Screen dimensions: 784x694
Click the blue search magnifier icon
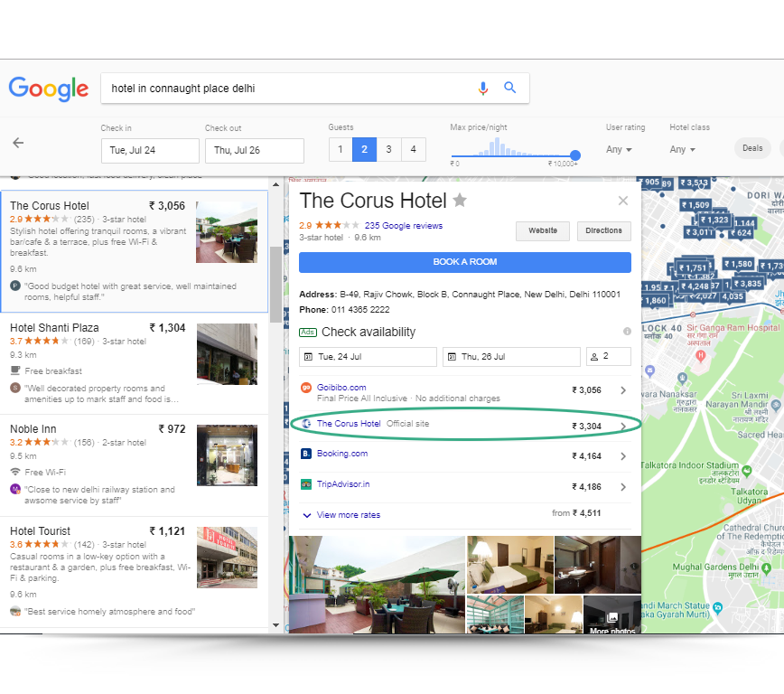510,88
